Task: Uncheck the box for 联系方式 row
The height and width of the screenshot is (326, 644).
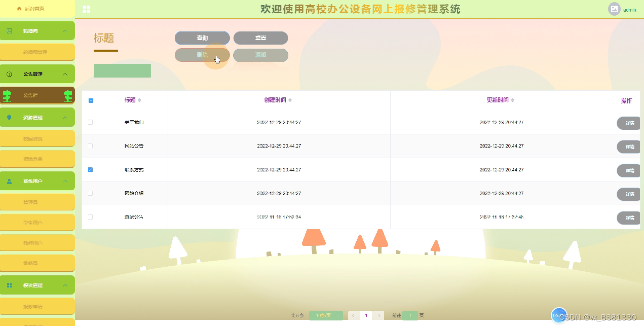Action: tap(91, 170)
